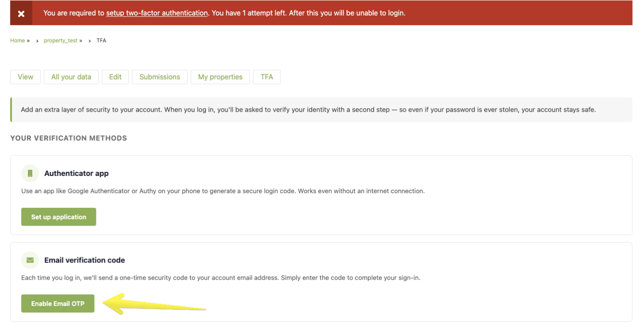The height and width of the screenshot is (332, 644).
Task: Enable Email OTP verification
Action: tap(58, 303)
